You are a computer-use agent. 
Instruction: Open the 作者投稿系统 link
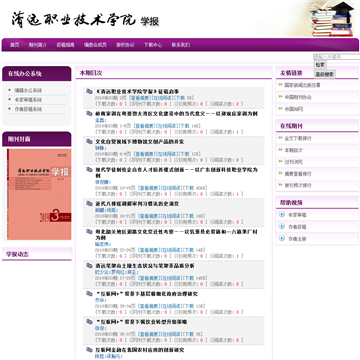point(28,109)
